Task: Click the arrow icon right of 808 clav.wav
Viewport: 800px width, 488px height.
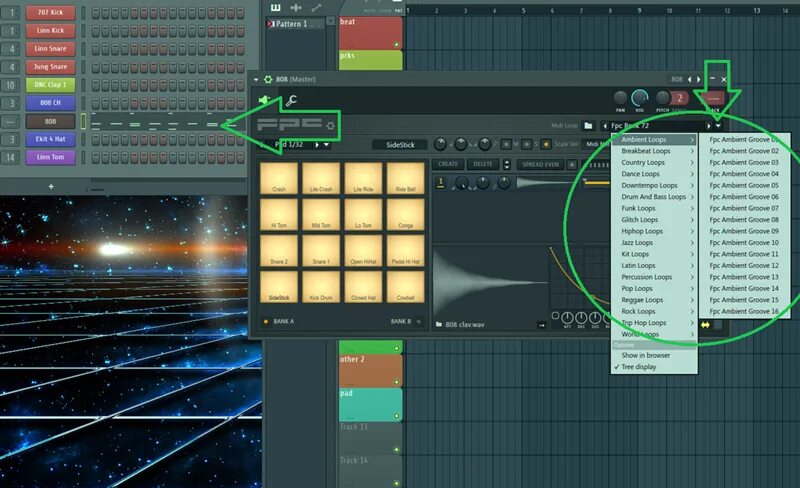Action: (542, 325)
